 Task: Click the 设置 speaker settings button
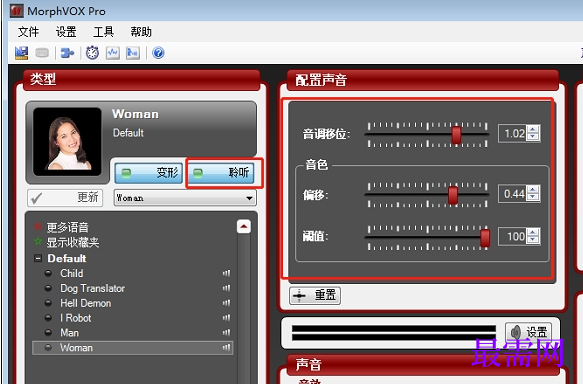(x=528, y=332)
